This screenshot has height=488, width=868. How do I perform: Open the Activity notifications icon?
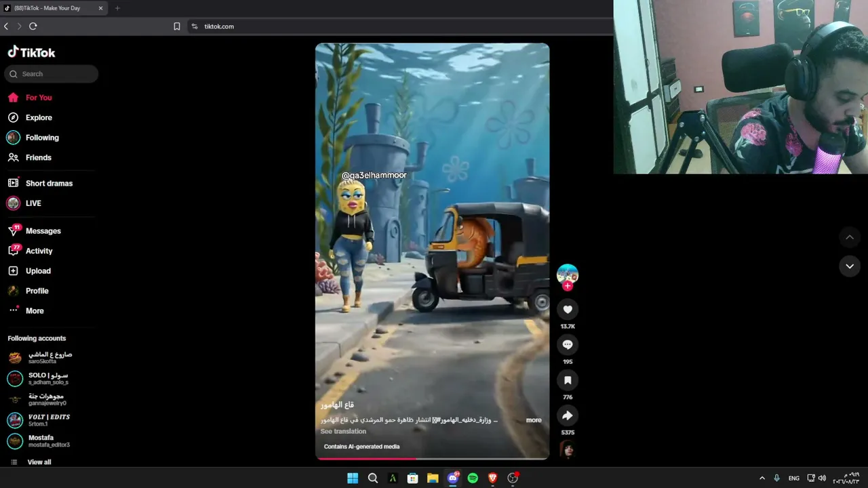pyautogui.click(x=13, y=251)
